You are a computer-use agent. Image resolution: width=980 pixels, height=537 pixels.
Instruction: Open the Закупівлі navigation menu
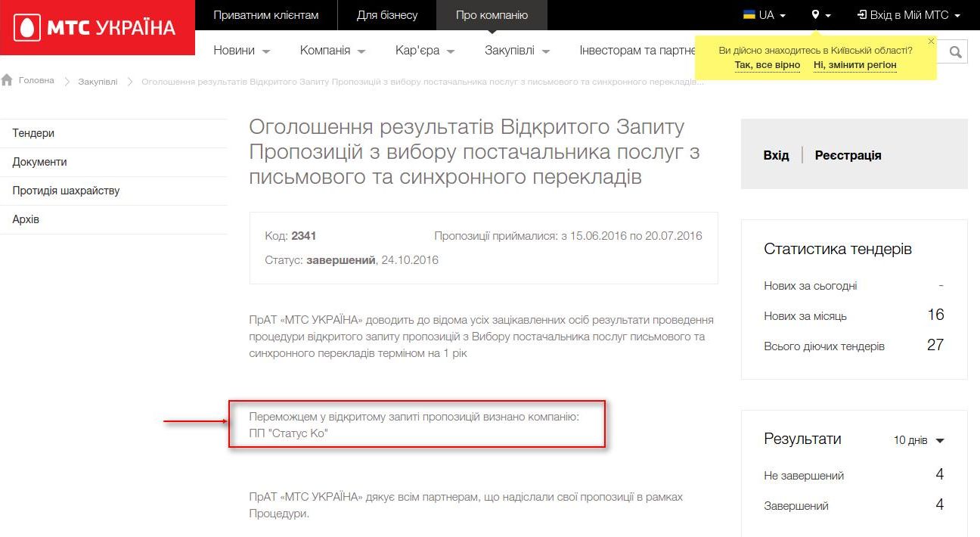point(516,51)
